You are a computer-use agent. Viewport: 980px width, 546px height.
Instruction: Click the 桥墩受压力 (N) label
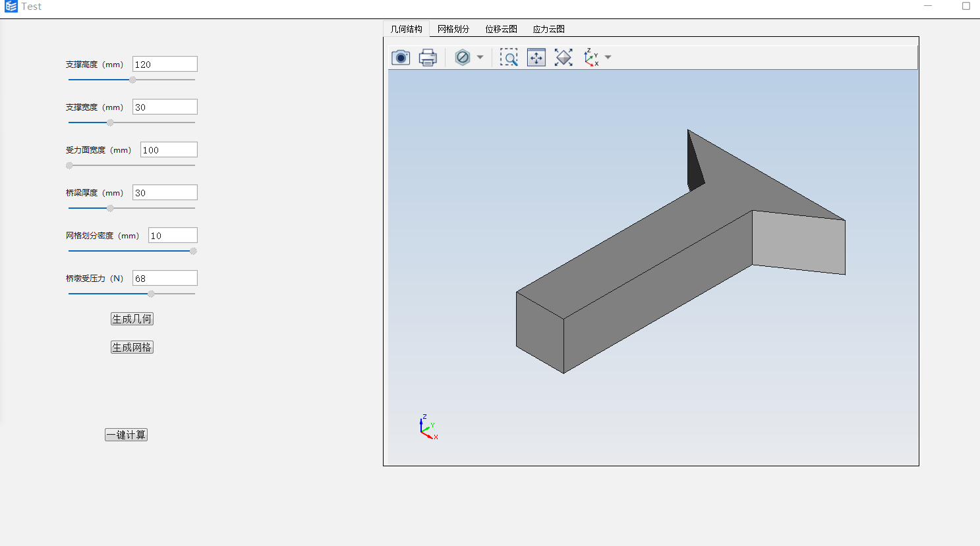94,279
